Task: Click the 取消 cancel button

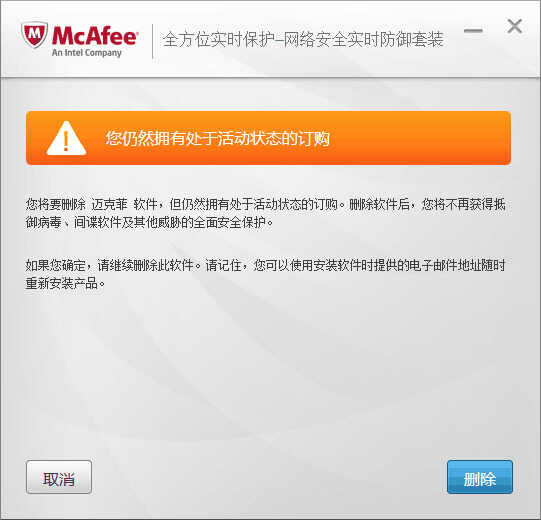Action: pos(59,477)
